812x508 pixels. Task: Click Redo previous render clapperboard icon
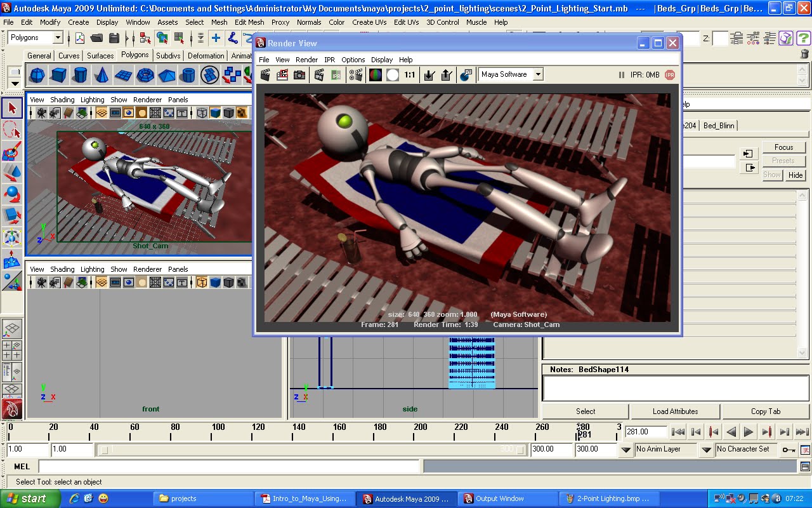(265, 75)
